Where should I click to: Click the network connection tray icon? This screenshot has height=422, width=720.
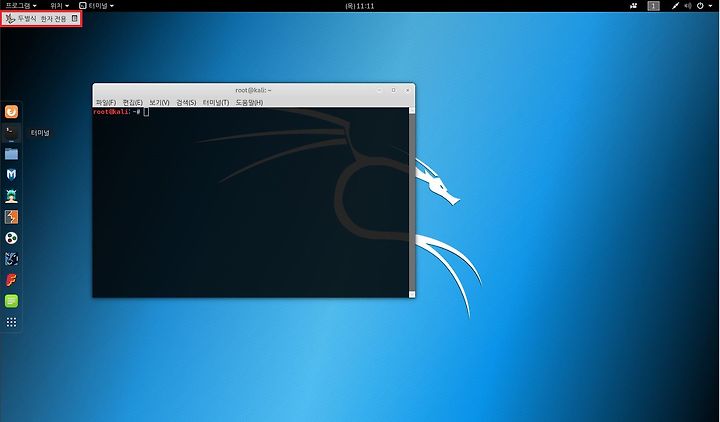[x=675, y=6]
